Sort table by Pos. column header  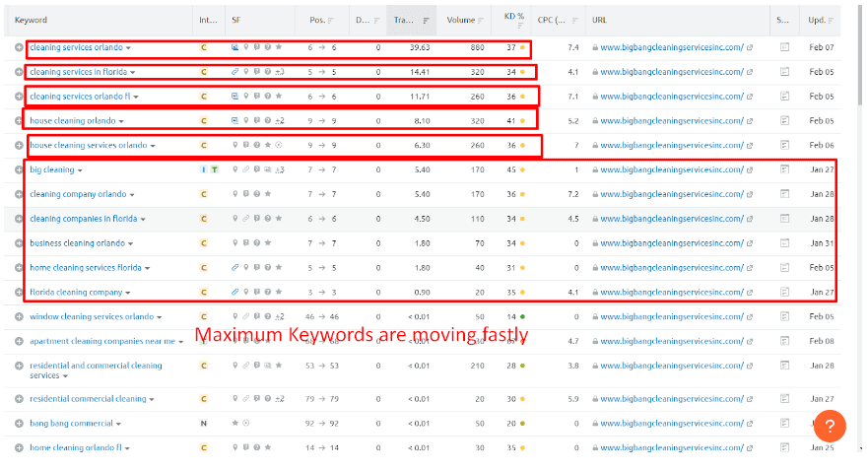(321, 20)
